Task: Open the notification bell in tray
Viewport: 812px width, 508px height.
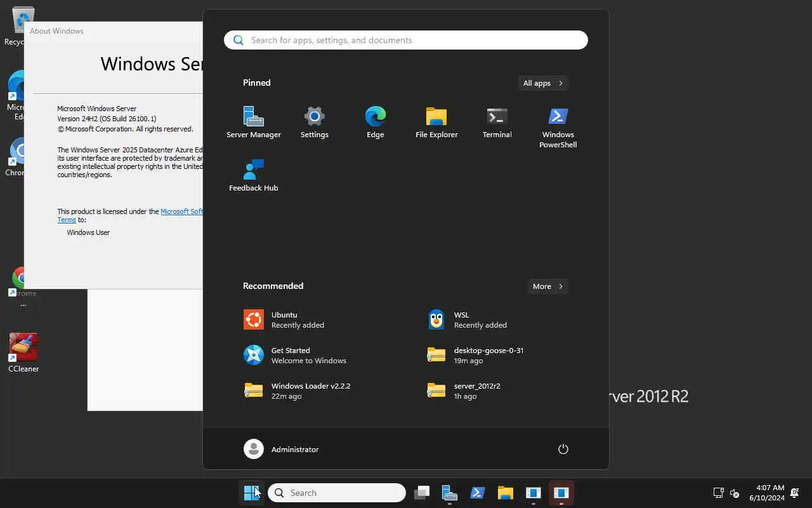Action: point(794,493)
